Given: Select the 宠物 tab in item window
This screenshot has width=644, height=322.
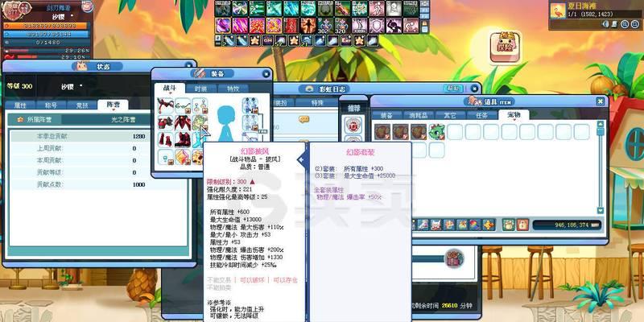Looking at the screenshot, I should pyautogui.click(x=514, y=114).
